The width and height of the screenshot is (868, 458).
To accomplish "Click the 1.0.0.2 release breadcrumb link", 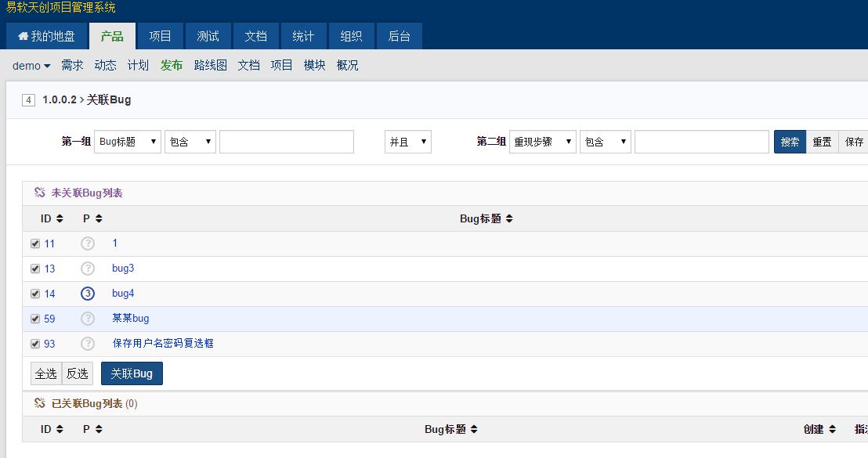I will 60,99.
